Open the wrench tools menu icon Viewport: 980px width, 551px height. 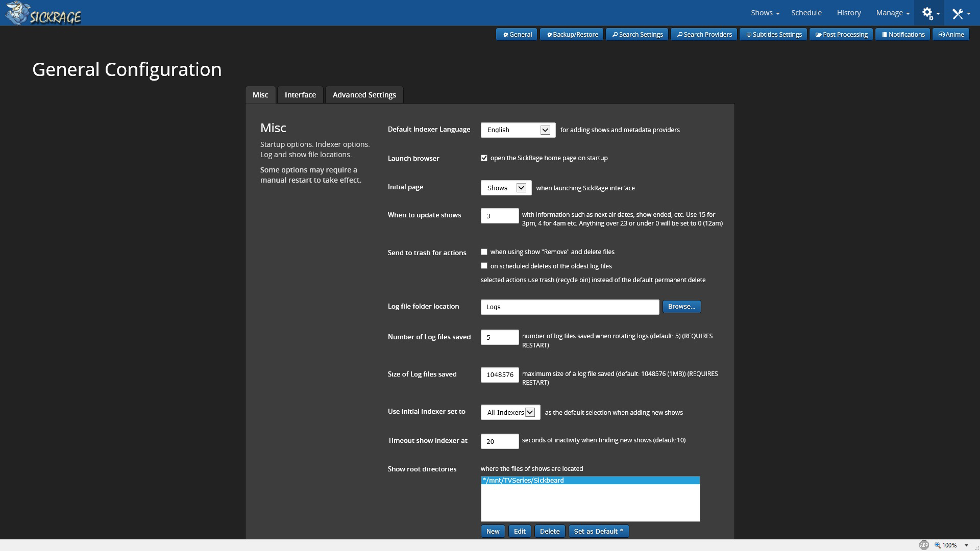[x=958, y=13]
